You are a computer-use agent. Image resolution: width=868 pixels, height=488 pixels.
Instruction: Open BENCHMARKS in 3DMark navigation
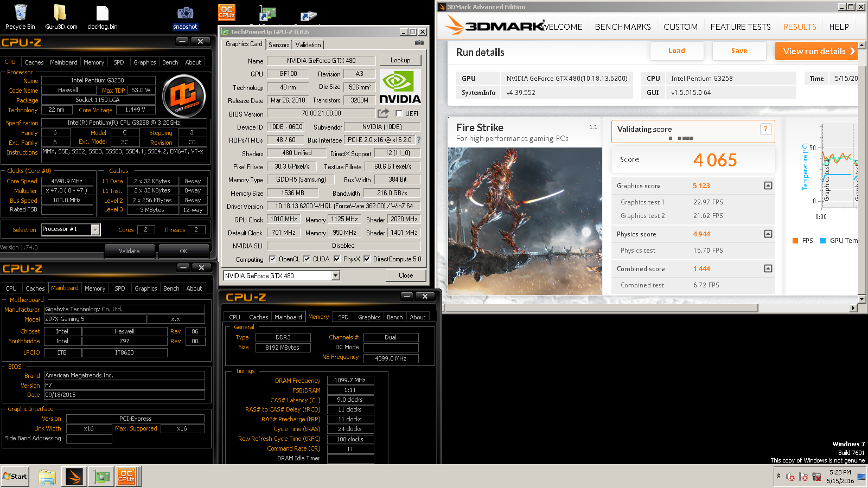[623, 27]
